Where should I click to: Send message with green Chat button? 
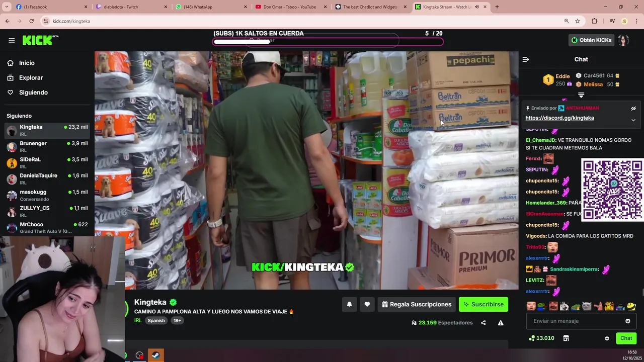coord(626,338)
